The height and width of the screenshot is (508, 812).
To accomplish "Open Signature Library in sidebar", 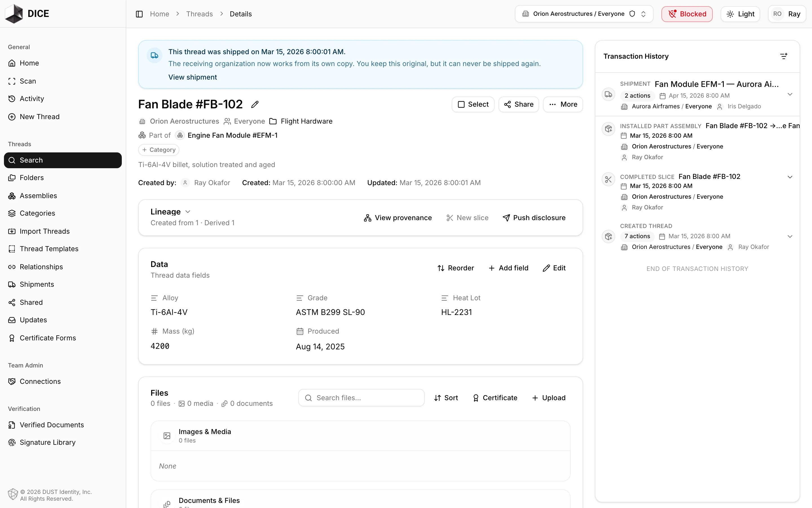I will pos(63,443).
